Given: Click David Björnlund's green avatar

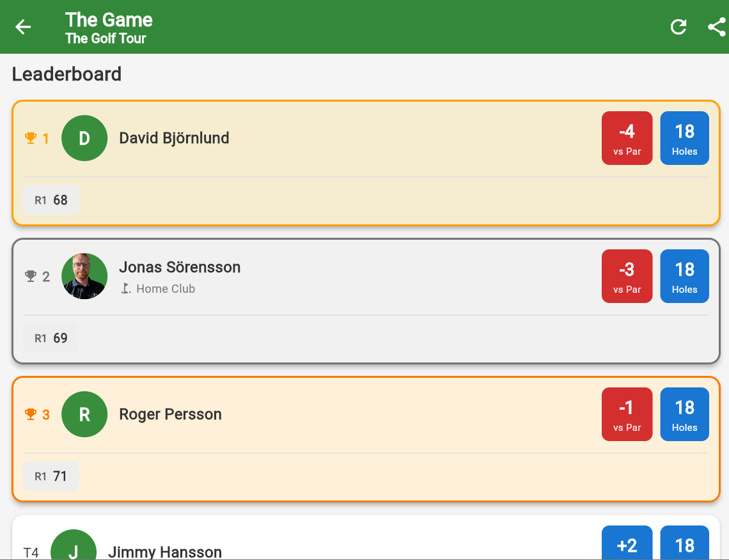Looking at the screenshot, I should (x=84, y=138).
